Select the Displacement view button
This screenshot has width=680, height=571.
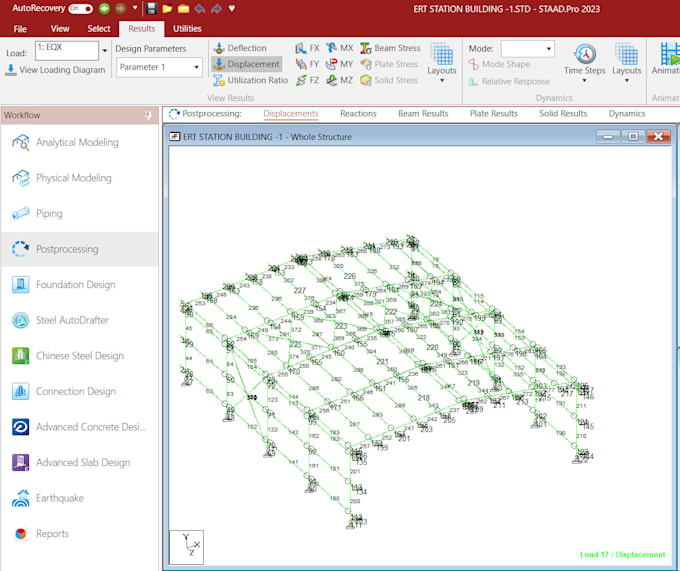[247, 64]
